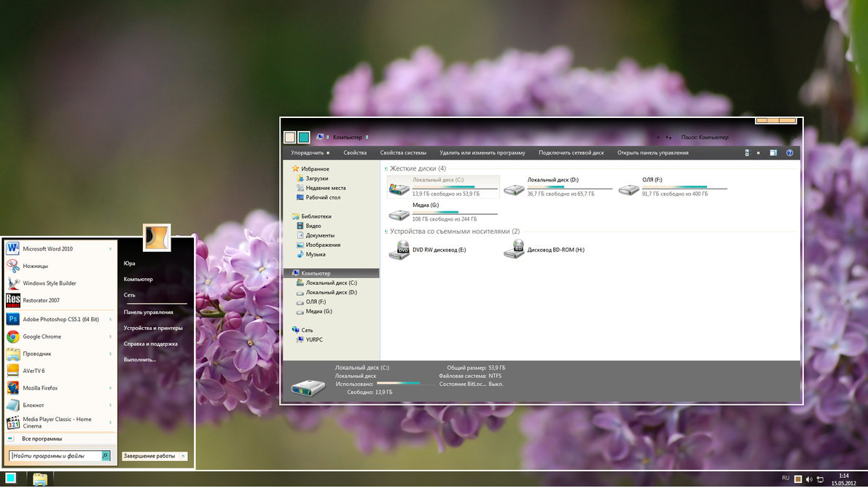Open Adobe Photoshop CS5.1 from Start menu
Image resolution: width=868 pixels, height=488 pixels.
[x=60, y=319]
